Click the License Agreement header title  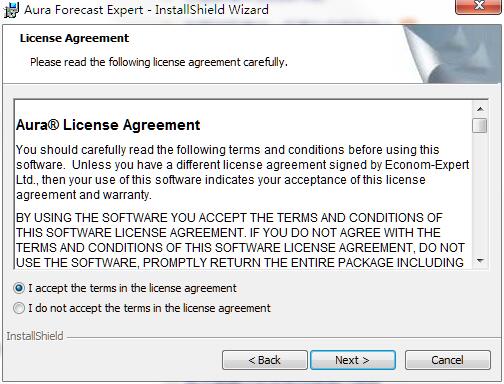74,38
